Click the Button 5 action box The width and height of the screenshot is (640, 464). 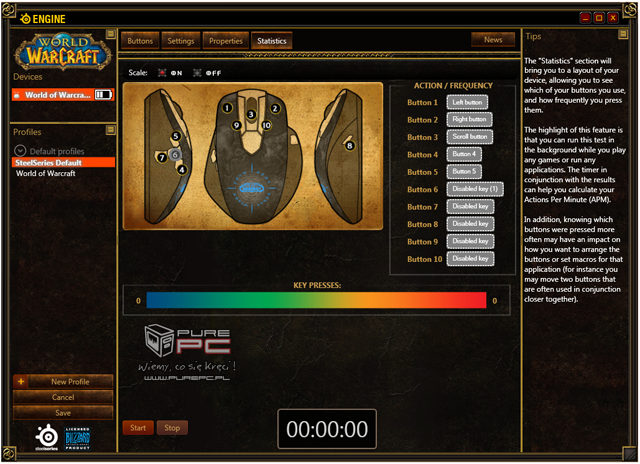pyautogui.click(x=464, y=171)
